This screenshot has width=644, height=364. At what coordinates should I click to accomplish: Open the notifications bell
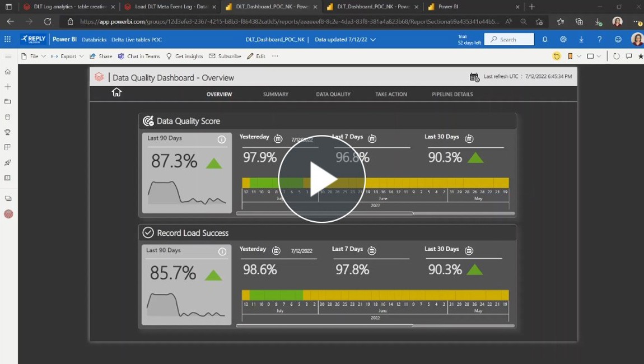(545, 40)
